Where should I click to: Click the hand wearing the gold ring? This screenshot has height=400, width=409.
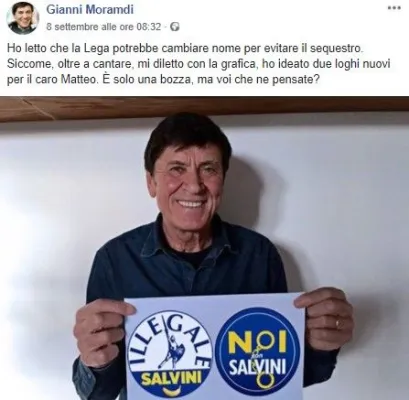point(323,318)
